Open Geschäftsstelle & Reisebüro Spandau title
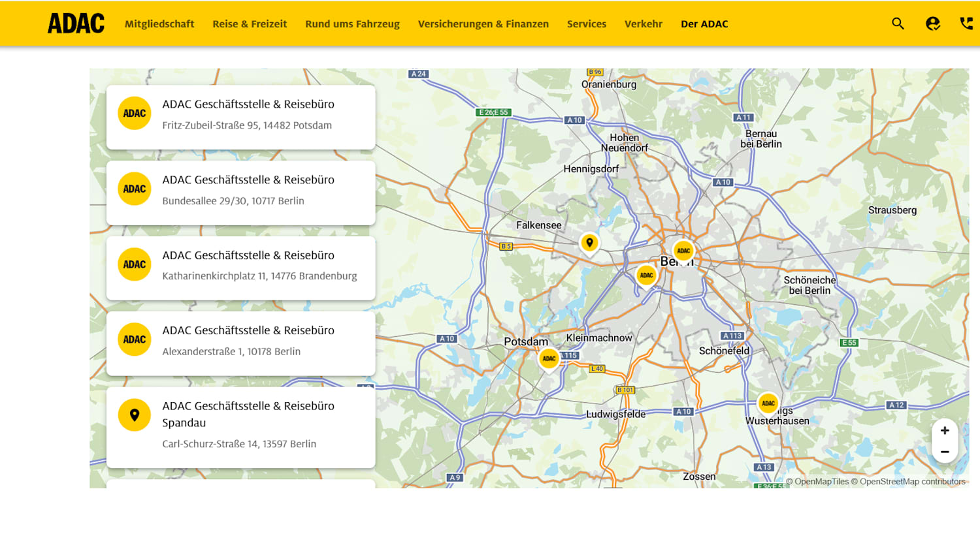The width and height of the screenshot is (980, 551). pyautogui.click(x=248, y=415)
